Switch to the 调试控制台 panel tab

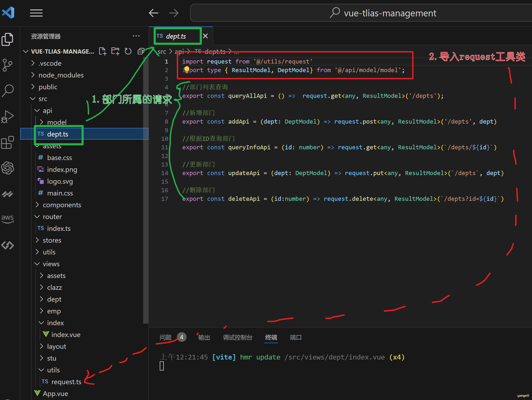click(x=238, y=337)
